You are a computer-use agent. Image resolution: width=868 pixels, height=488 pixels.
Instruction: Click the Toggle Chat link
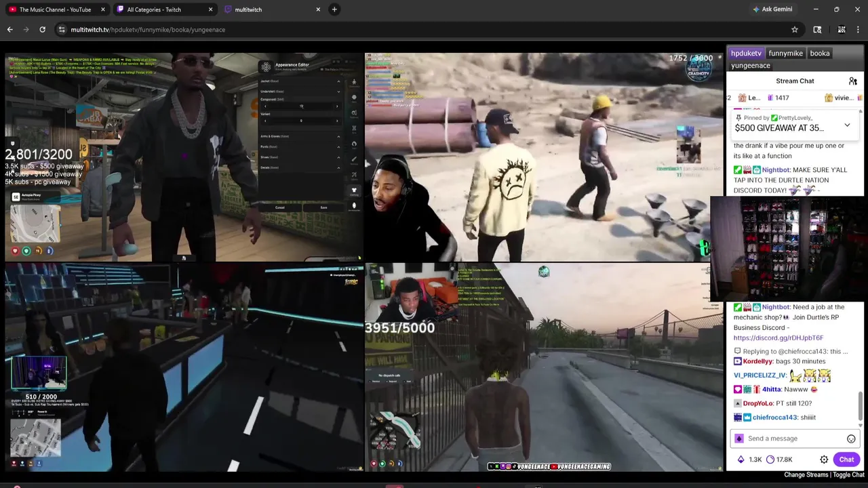848,475
